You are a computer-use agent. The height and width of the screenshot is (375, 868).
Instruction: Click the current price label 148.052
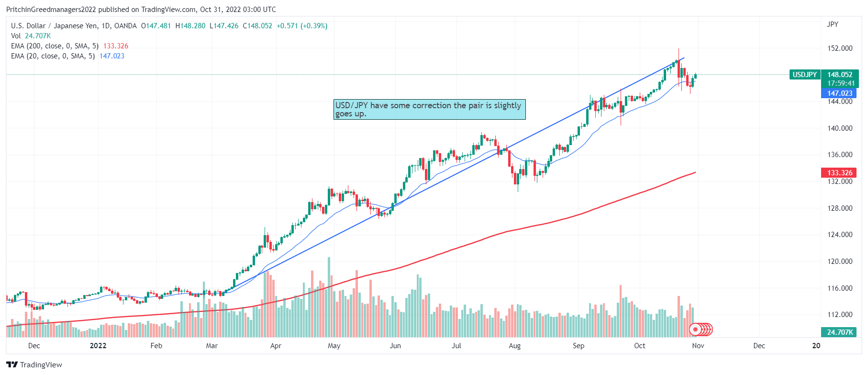(840, 74)
